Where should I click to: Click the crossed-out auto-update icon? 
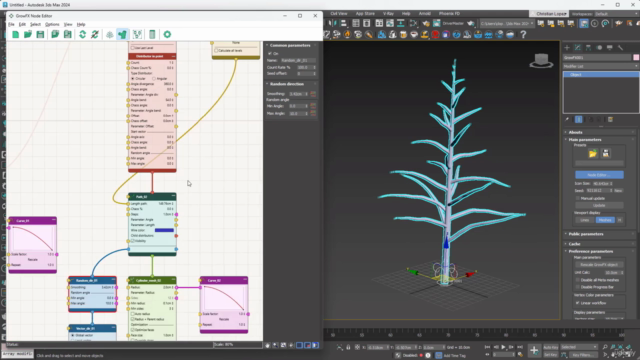[x=95, y=34]
